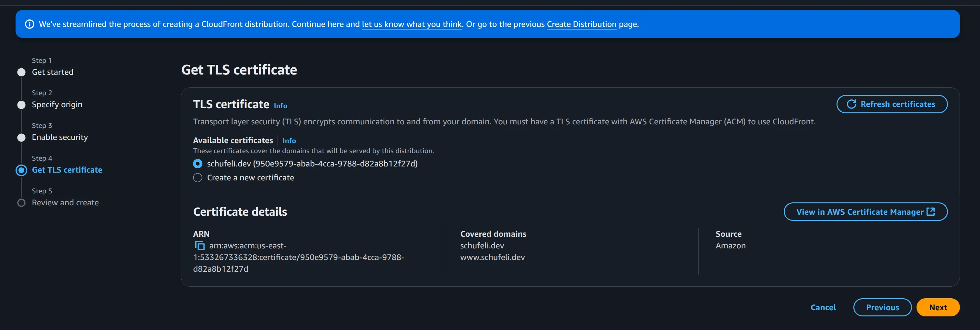
Task: Go to Step 1 Get started
Action: click(x=52, y=72)
